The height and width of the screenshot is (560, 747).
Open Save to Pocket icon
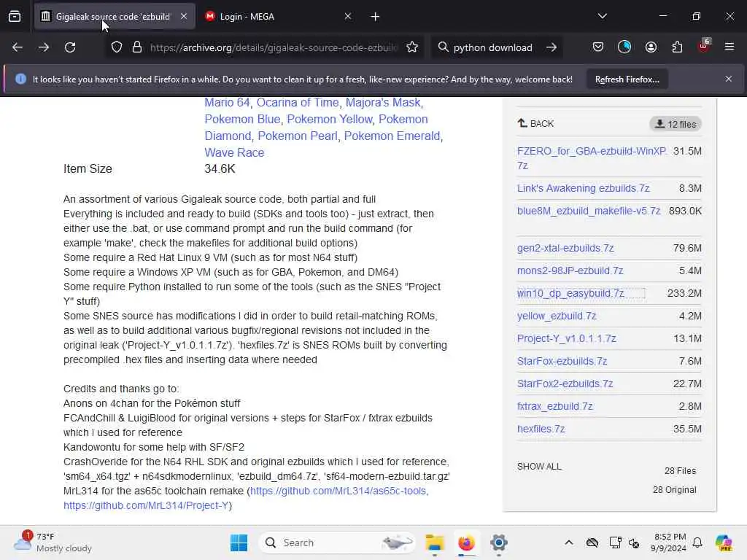pos(598,47)
